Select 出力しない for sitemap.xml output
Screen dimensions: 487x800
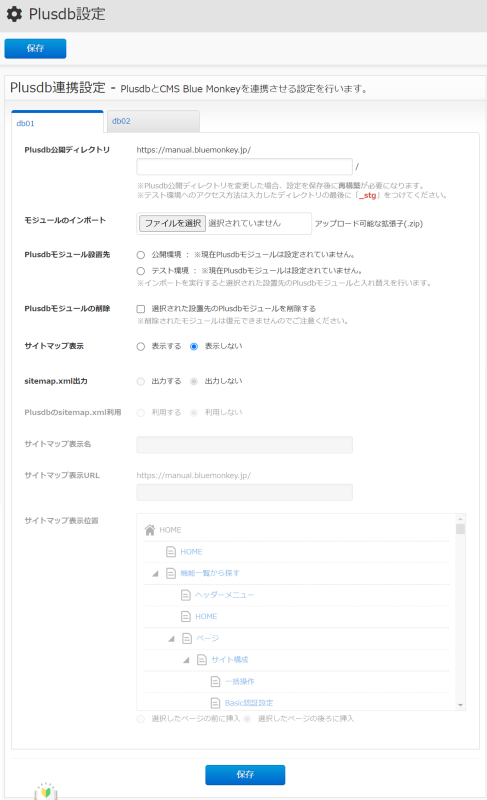194,381
